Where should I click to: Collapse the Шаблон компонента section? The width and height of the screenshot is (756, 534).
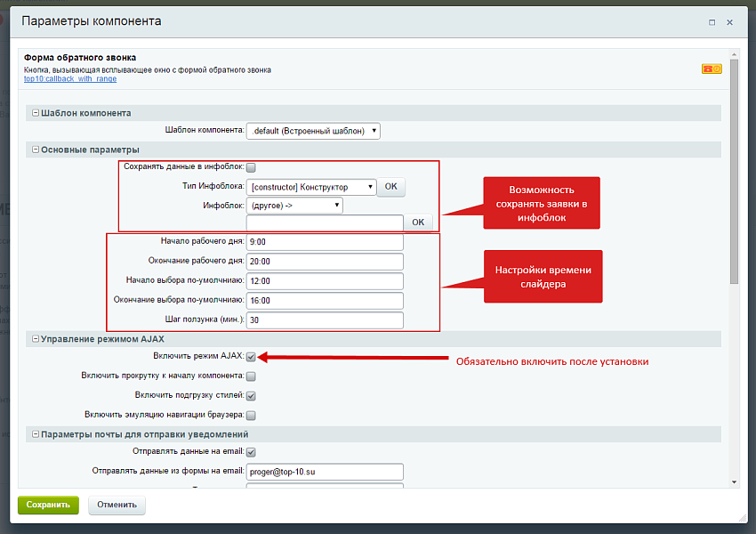point(36,113)
